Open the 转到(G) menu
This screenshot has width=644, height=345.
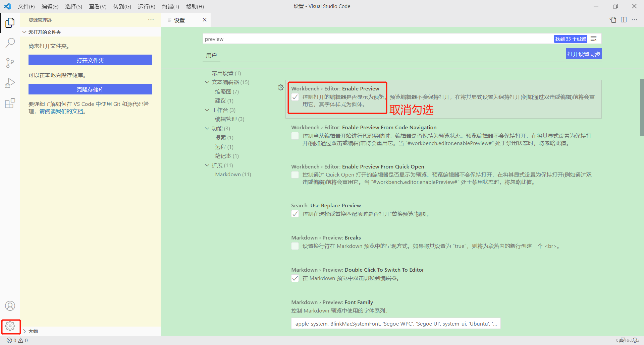(122, 6)
